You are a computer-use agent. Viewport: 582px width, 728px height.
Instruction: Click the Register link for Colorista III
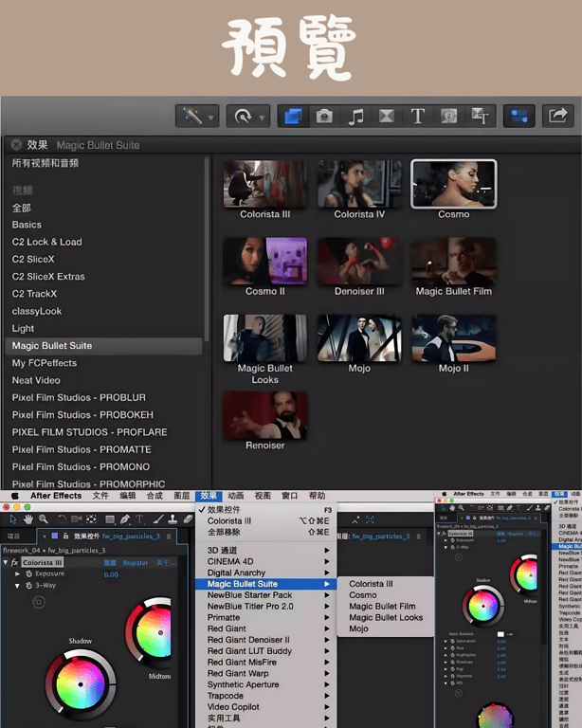135,563
